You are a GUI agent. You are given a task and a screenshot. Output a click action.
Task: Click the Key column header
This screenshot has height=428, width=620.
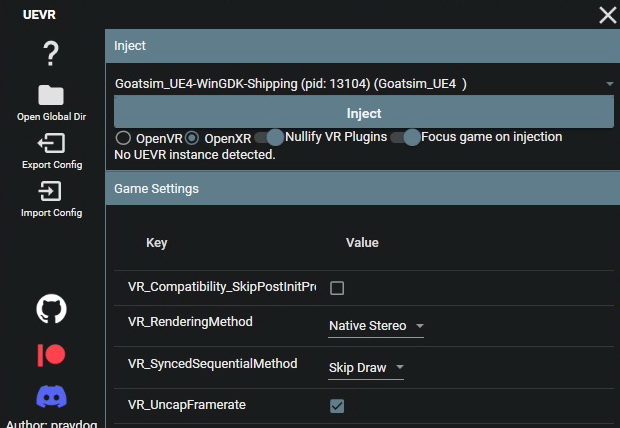point(157,242)
